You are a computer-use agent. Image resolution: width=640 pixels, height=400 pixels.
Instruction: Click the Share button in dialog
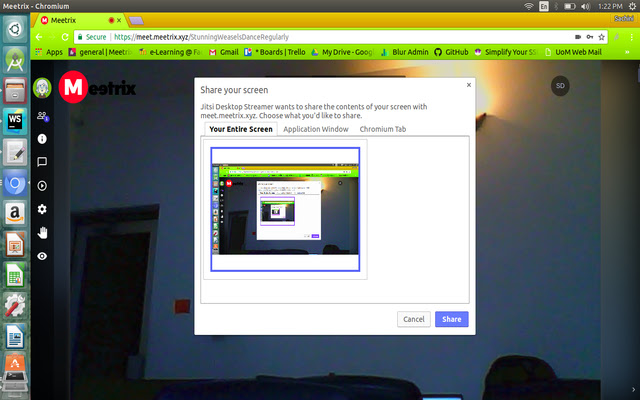[451, 319]
